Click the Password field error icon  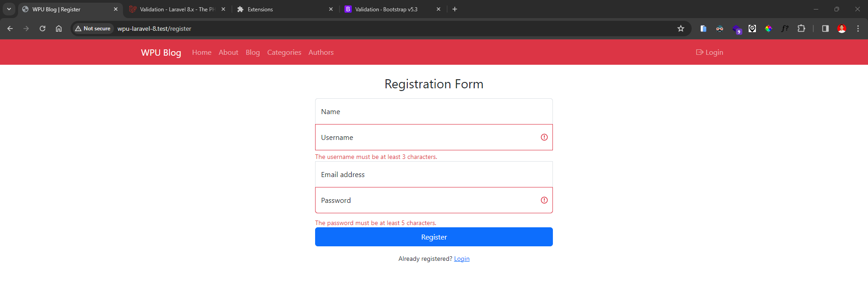pyautogui.click(x=544, y=200)
